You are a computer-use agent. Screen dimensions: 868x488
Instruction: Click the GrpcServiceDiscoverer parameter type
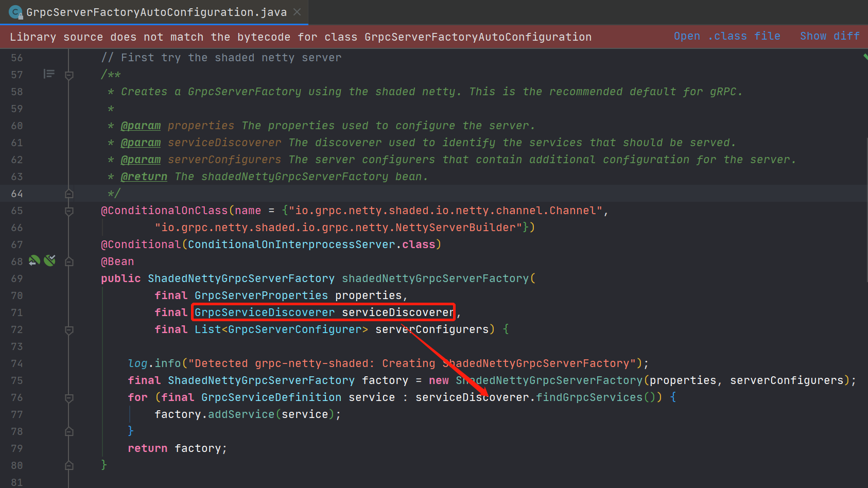(265, 312)
